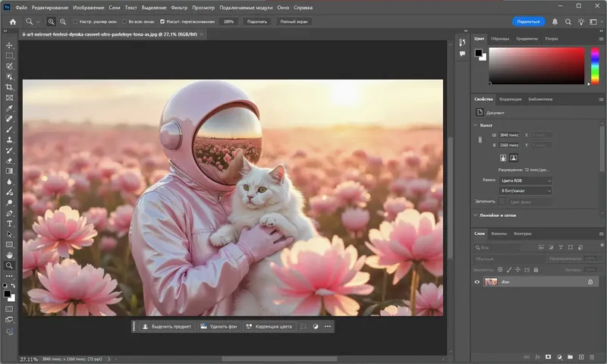This screenshot has width=607, height=364.
Task: Click the zoom-out magnifier icon
Action: pos(61,21)
